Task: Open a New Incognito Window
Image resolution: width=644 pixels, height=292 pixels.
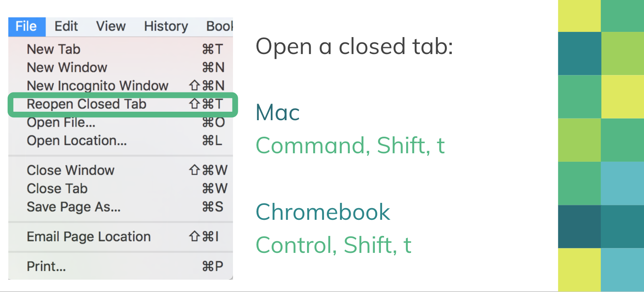Action: click(x=97, y=86)
